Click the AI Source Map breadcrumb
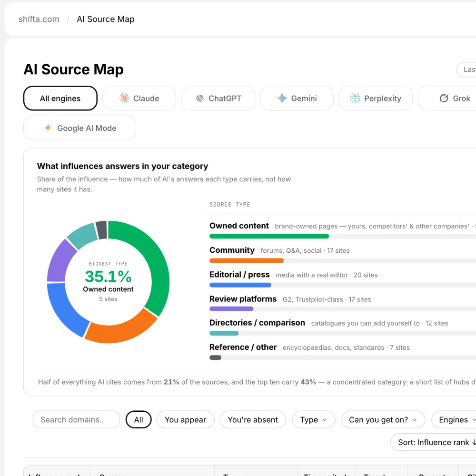This screenshot has height=476, width=476. [x=106, y=19]
